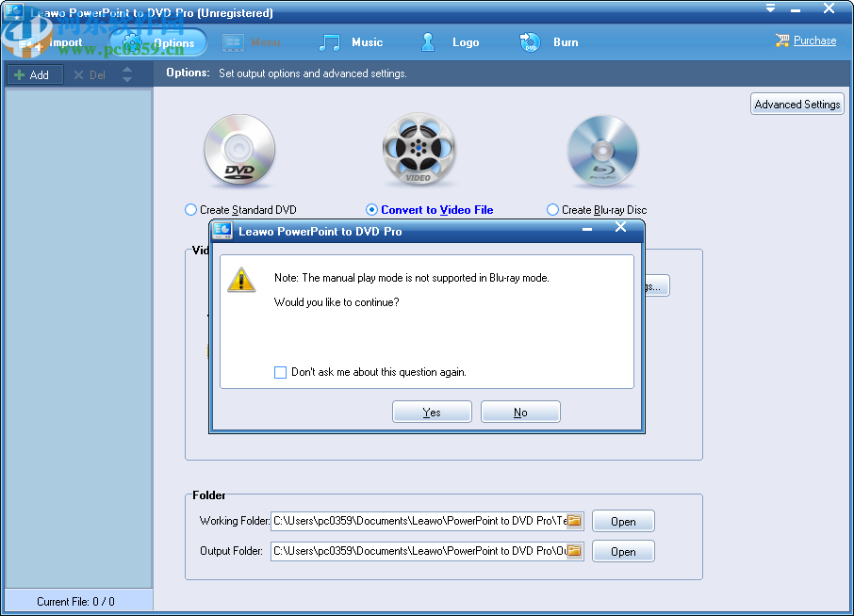Click the Add file icon in the sidebar
Viewport: 854px width, 616px height.
(x=21, y=74)
